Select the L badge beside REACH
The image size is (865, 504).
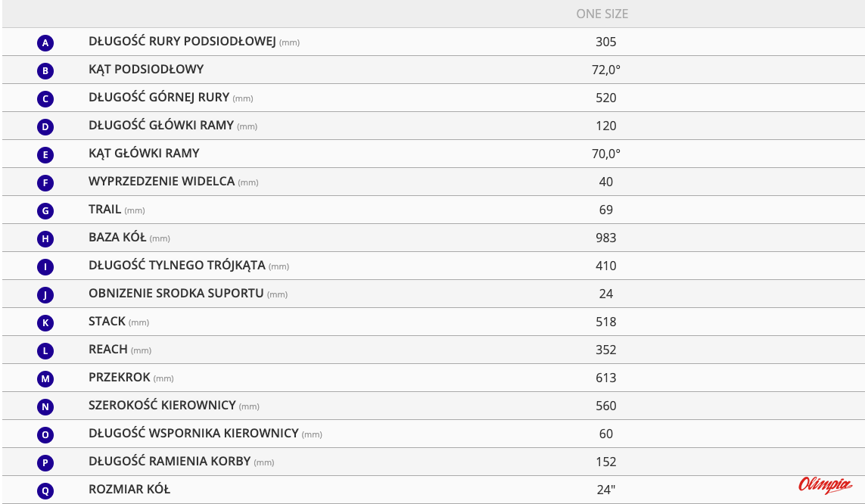(45, 351)
